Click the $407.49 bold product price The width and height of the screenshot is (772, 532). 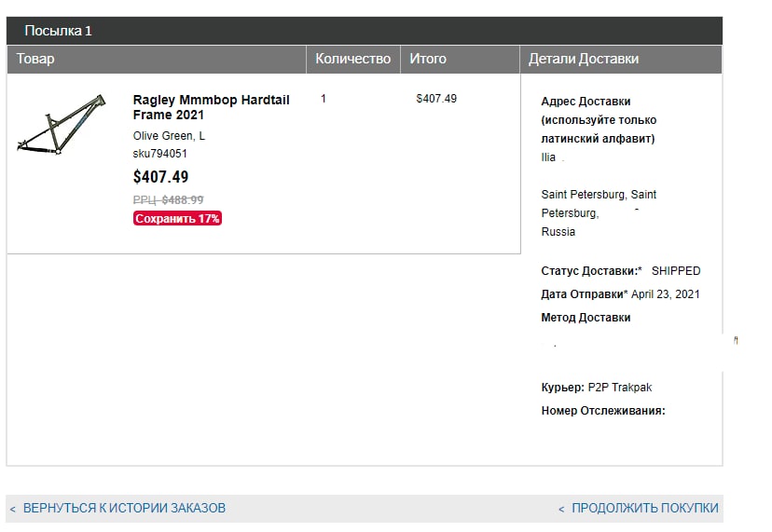pyautogui.click(x=160, y=177)
